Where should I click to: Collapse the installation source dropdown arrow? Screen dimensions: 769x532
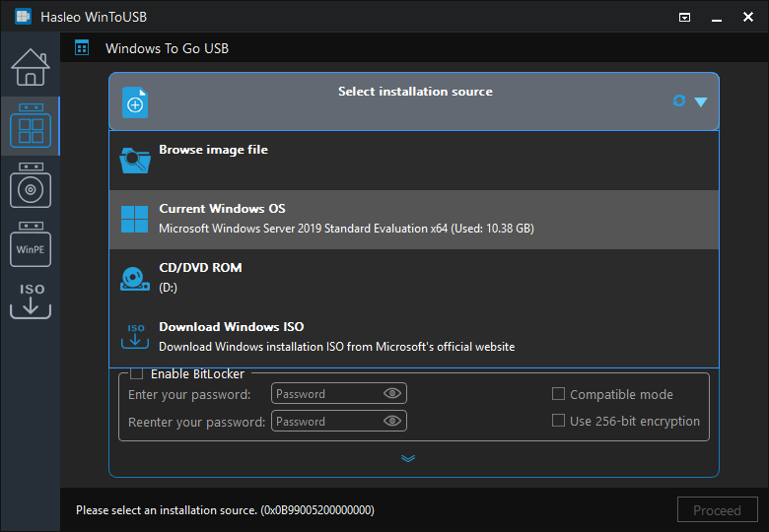coord(701,101)
